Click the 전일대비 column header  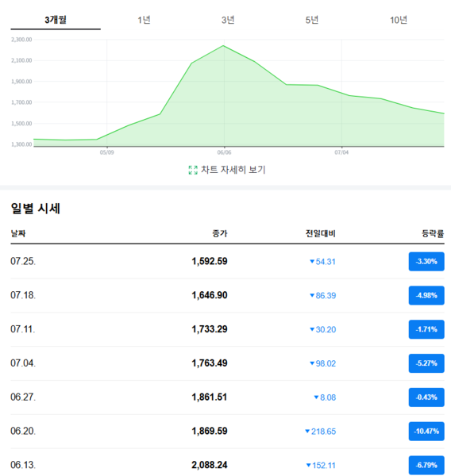(320, 233)
